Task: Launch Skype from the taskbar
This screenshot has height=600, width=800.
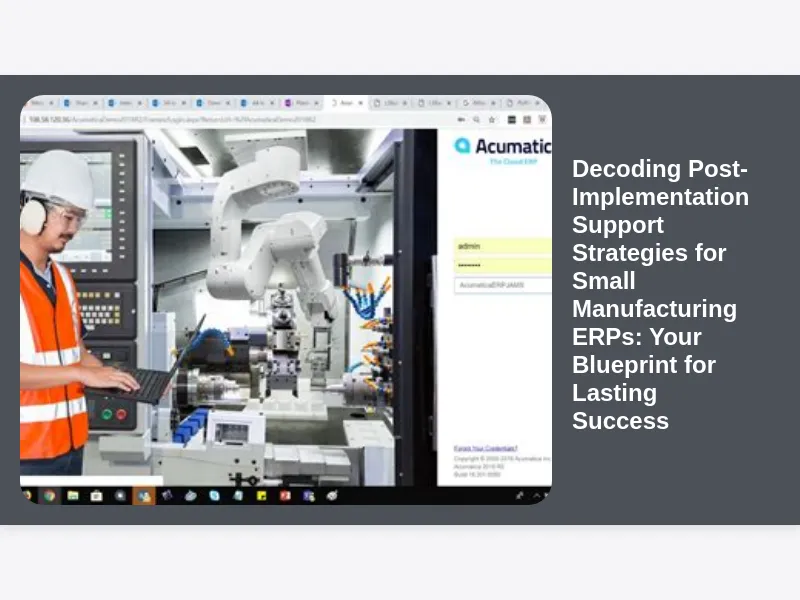Action: coord(214,495)
